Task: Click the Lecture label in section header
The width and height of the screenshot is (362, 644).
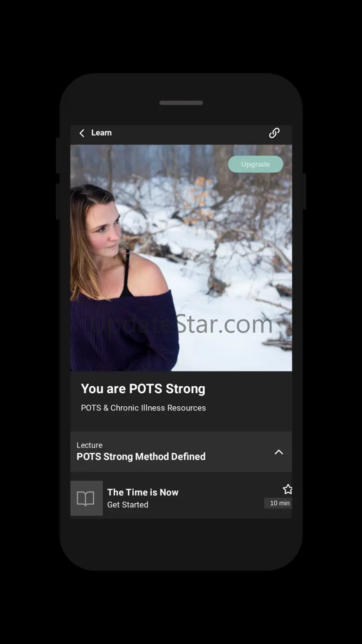Action: (90, 445)
